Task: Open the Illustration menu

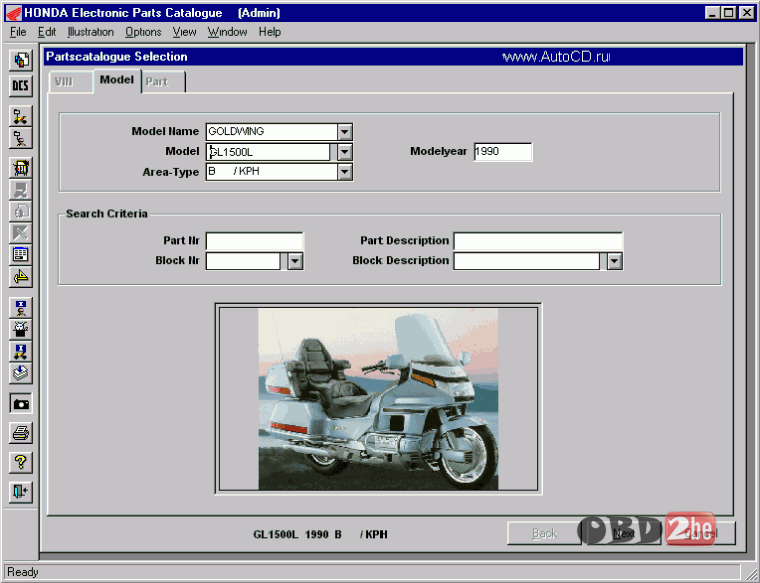Action: coord(91,32)
